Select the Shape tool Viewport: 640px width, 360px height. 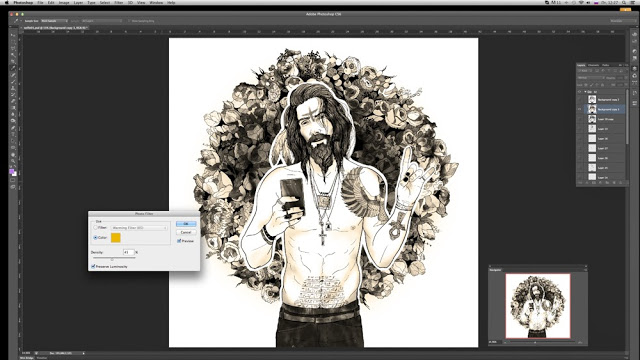pyautogui.click(x=13, y=147)
